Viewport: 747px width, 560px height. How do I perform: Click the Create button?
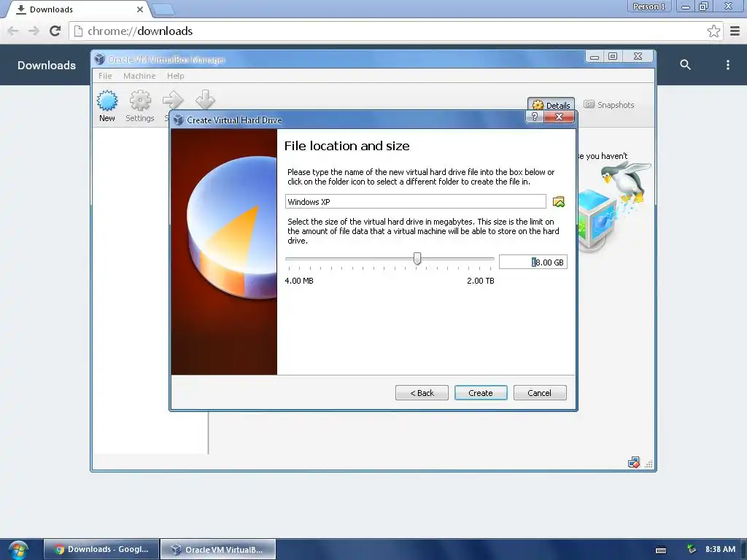coord(481,393)
